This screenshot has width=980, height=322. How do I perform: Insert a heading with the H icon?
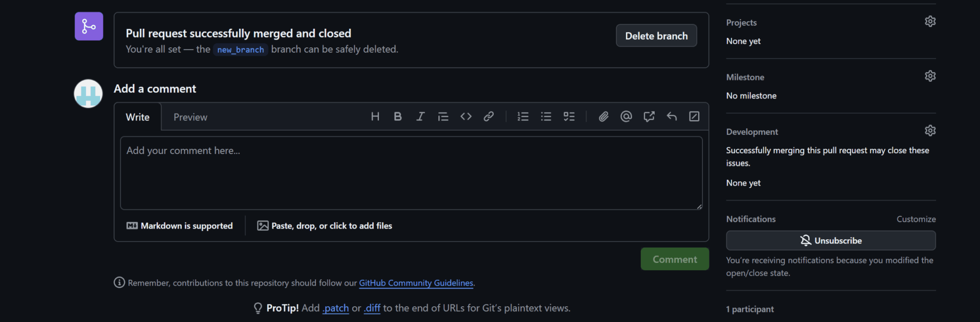(x=375, y=116)
